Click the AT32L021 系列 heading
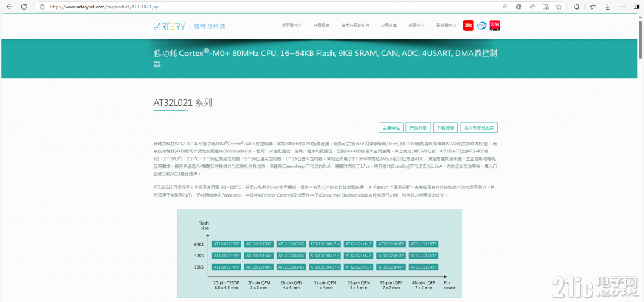 click(183, 103)
